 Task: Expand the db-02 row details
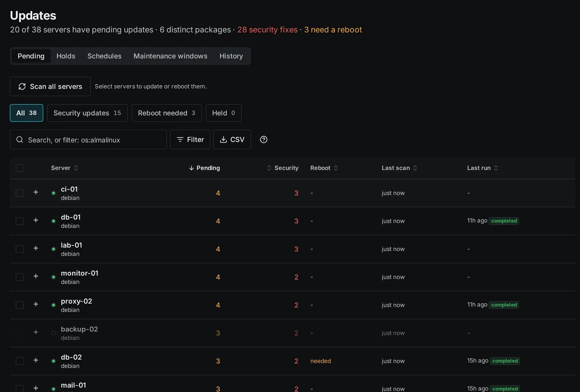pos(36,360)
